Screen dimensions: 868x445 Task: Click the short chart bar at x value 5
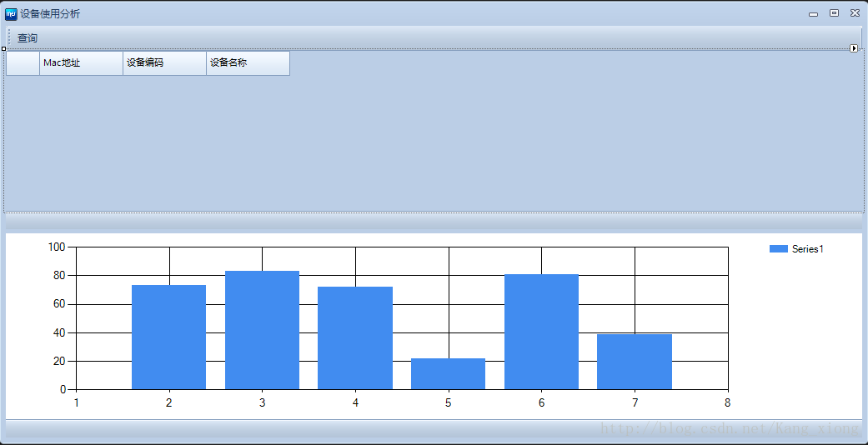pyautogui.click(x=448, y=374)
